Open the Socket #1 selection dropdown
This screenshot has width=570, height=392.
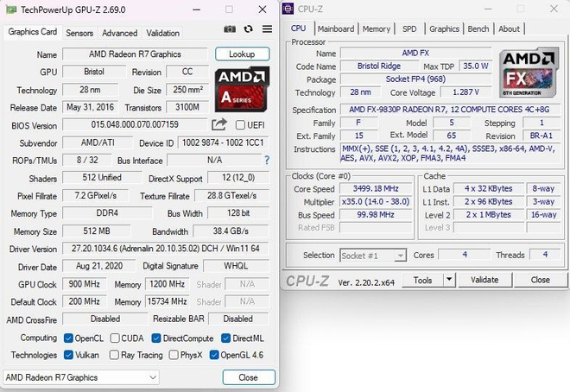pyautogui.click(x=373, y=256)
